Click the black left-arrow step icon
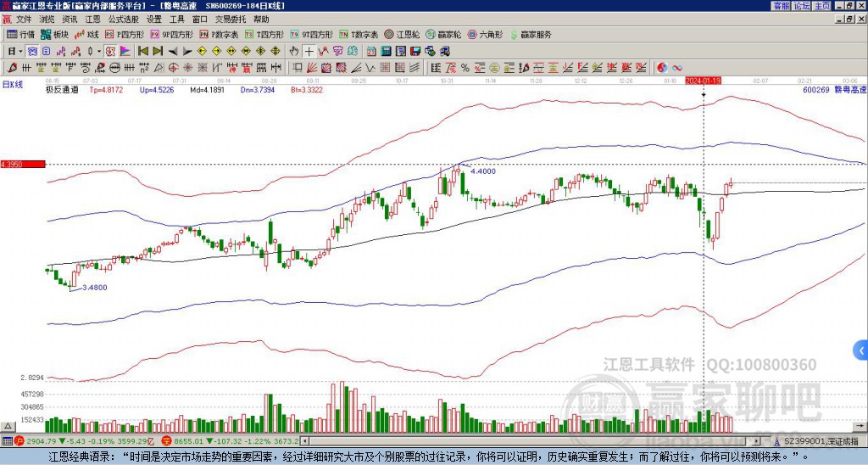 173,52
